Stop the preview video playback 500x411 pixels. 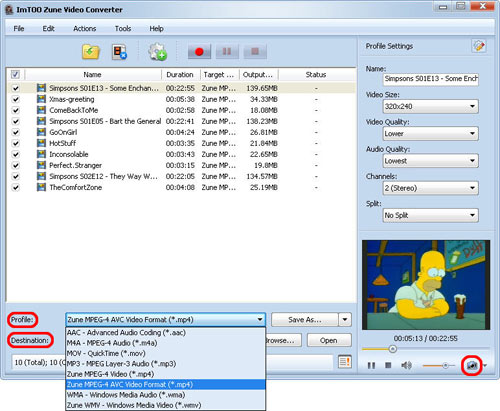[x=388, y=365]
